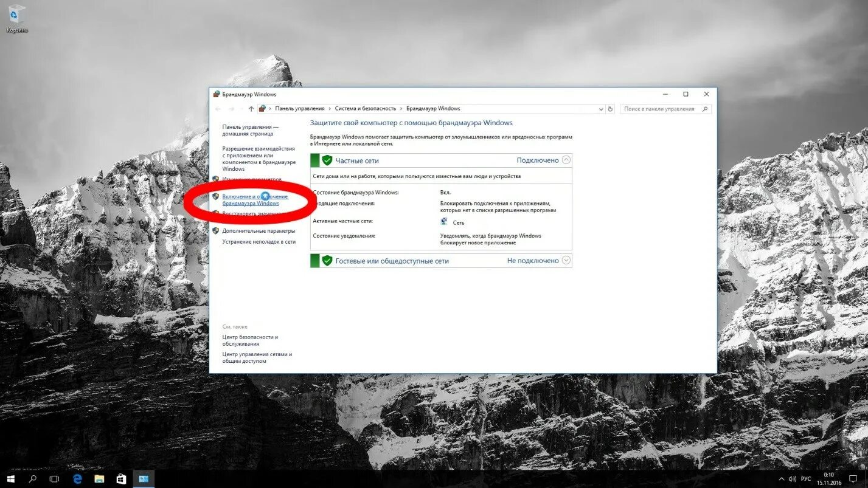Viewport: 868px width, 488px height.
Task: Click the green shield beside Гостевые или общедоступные сети
Action: coord(327,261)
